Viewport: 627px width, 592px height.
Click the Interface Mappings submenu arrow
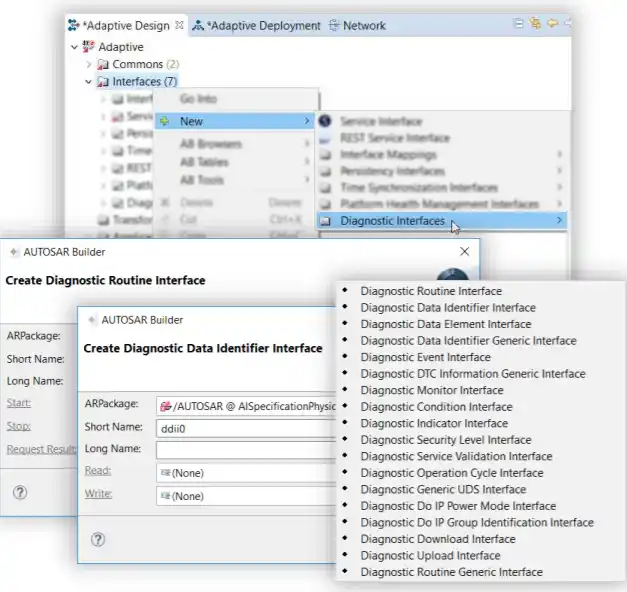(559, 154)
